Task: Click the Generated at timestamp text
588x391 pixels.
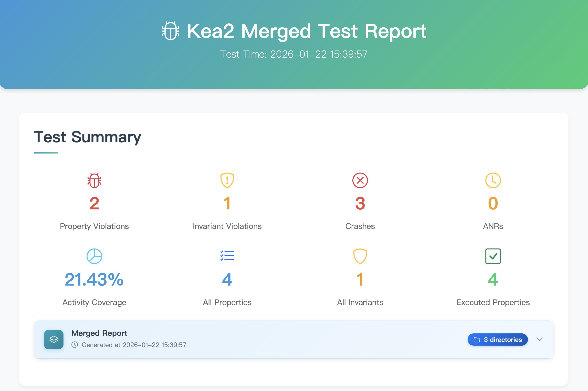Action: (x=134, y=345)
